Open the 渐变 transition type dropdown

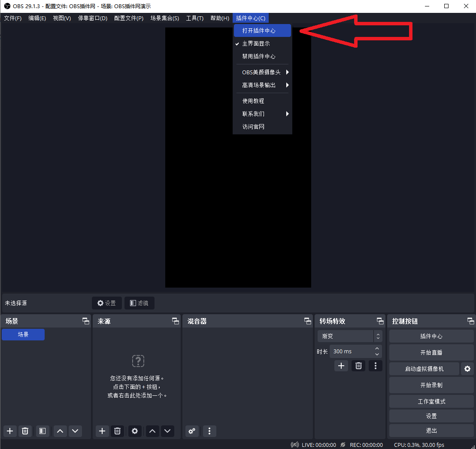[x=346, y=336]
